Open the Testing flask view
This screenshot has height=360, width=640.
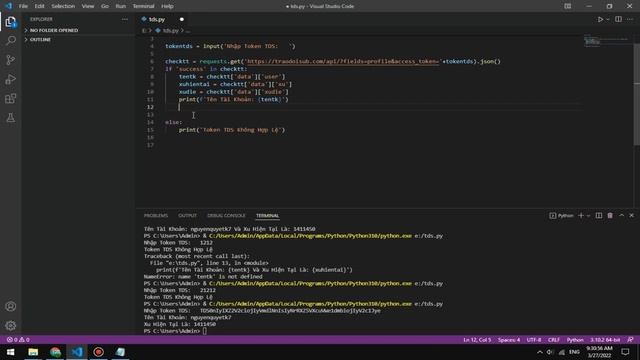[11, 118]
